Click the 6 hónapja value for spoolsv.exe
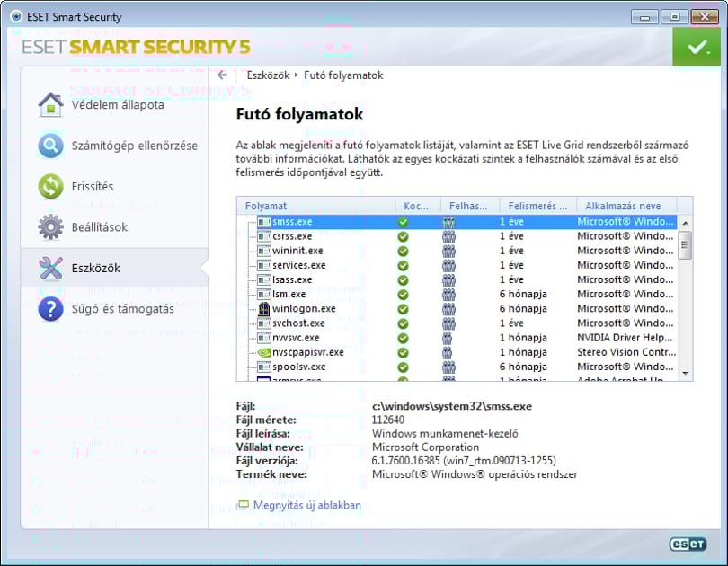 [x=523, y=367]
